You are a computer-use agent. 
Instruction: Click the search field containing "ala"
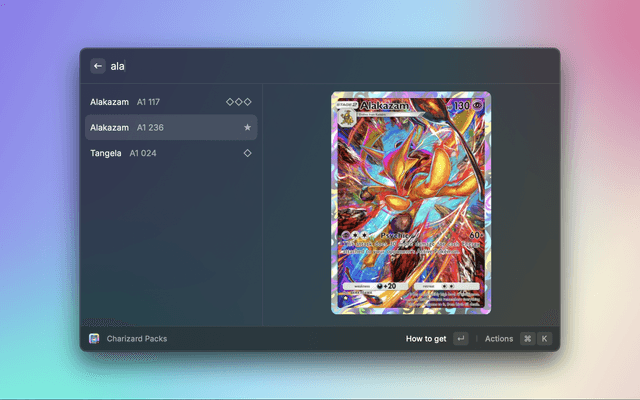300,66
